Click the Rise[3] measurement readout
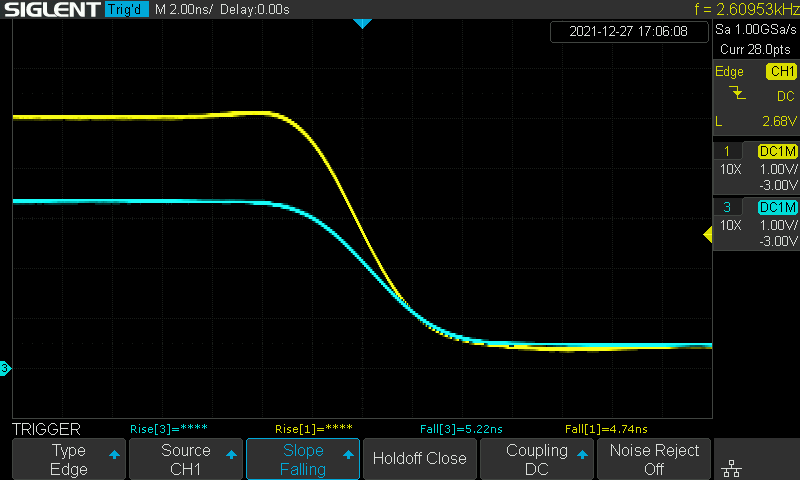 point(169,429)
